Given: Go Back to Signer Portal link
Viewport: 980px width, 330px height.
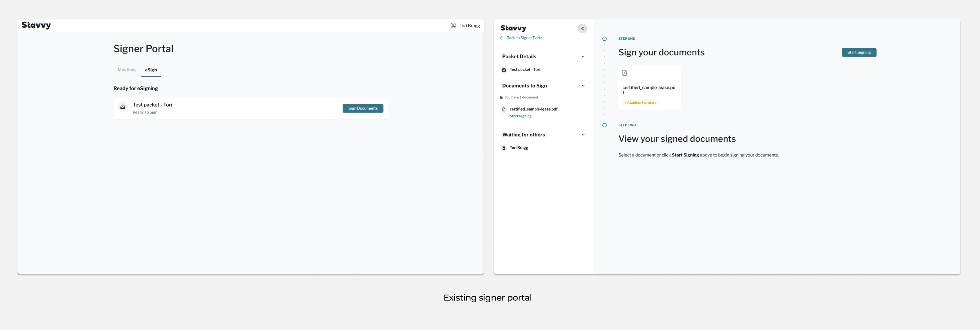Looking at the screenshot, I should 524,38.
